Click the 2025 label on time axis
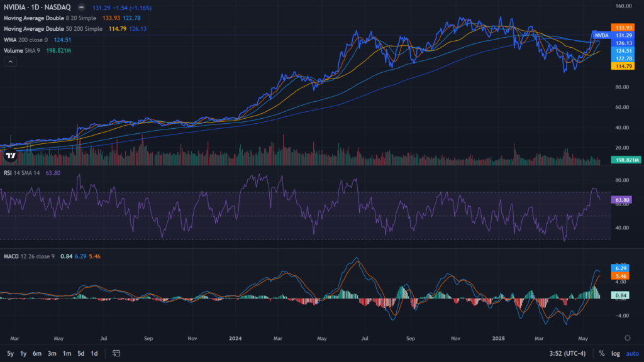 click(498, 338)
